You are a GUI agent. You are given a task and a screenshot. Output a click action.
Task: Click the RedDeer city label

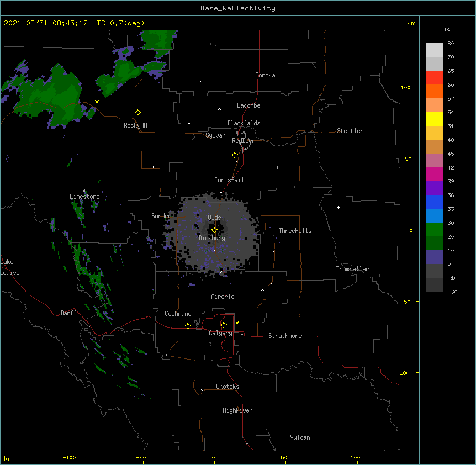point(243,141)
